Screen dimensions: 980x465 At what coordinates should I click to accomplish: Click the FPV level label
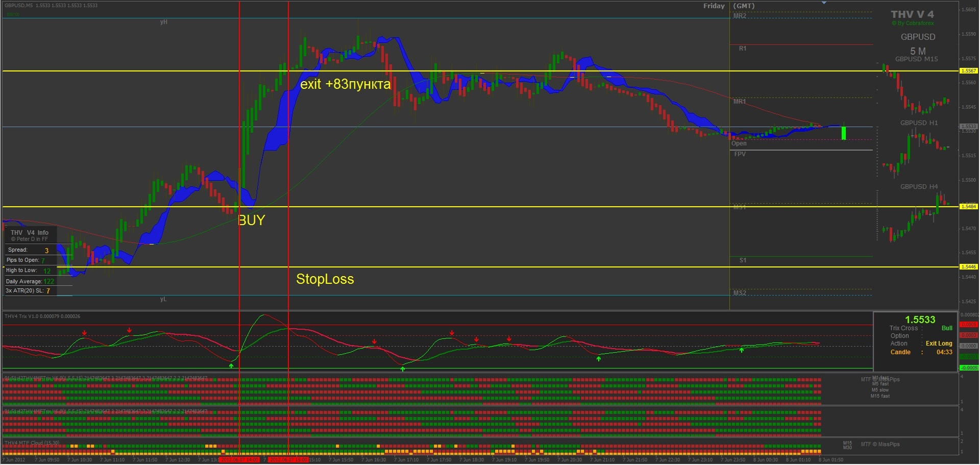click(x=740, y=154)
